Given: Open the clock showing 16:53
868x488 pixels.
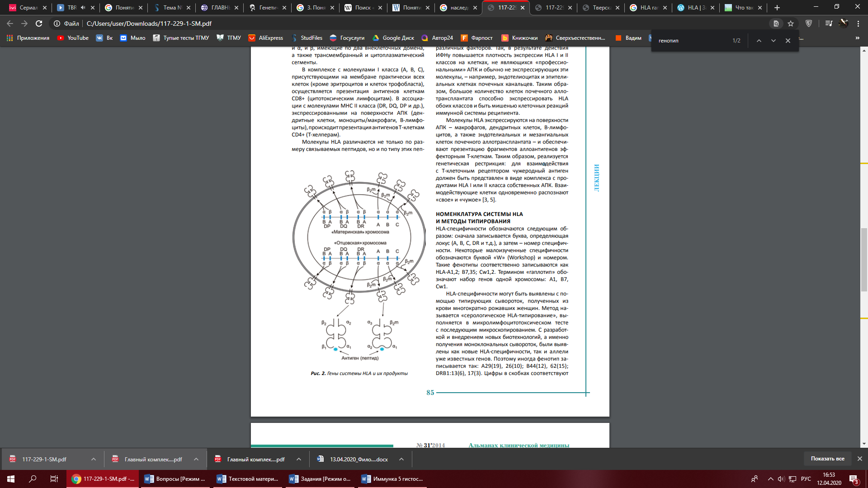Looking at the screenshot, I should tap(829, 479).
